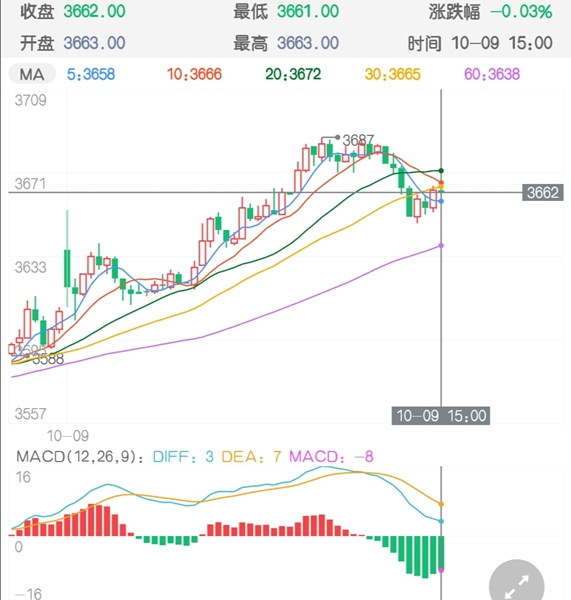Tap the 3671 y-axis label

tap(30, 184)
